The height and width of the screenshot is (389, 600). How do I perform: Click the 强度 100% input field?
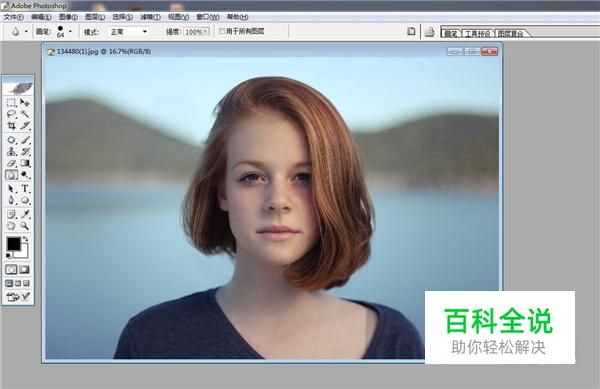tap(193, 32)
